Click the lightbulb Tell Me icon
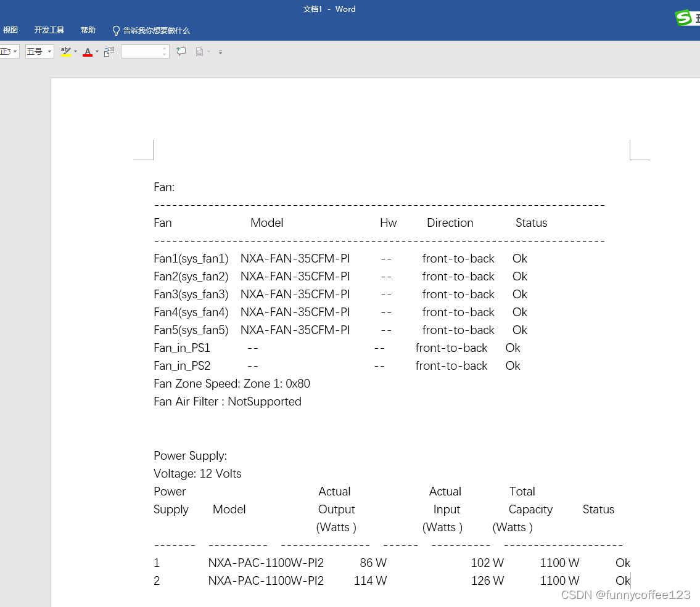Screen dimensions: 700x607 pos(116,30)
